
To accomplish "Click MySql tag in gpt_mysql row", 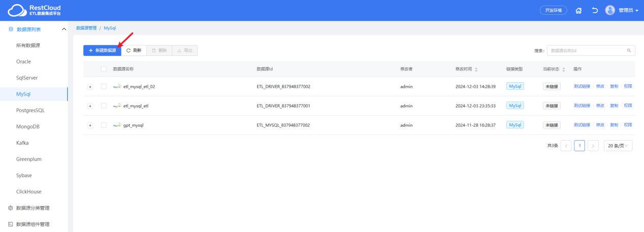I will 515,125.
